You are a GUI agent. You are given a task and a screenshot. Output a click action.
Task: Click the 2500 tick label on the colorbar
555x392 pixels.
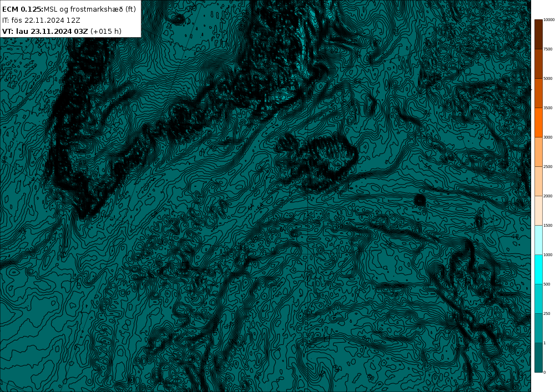click(548, 166)
